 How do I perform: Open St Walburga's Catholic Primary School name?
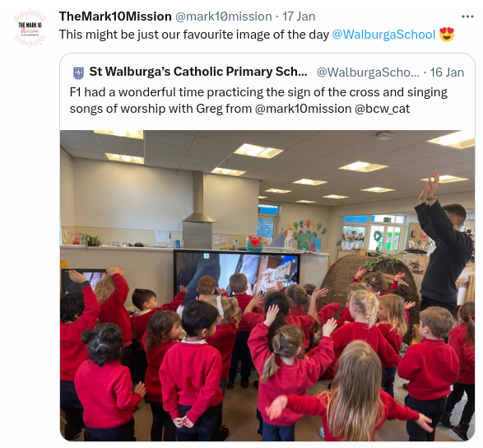tap(198, 72)
